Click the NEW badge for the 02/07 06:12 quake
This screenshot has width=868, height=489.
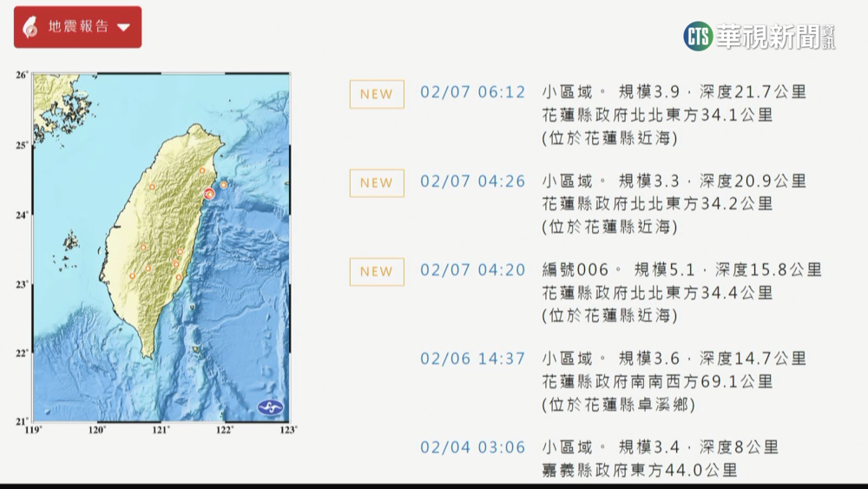(x=377, y=94)
